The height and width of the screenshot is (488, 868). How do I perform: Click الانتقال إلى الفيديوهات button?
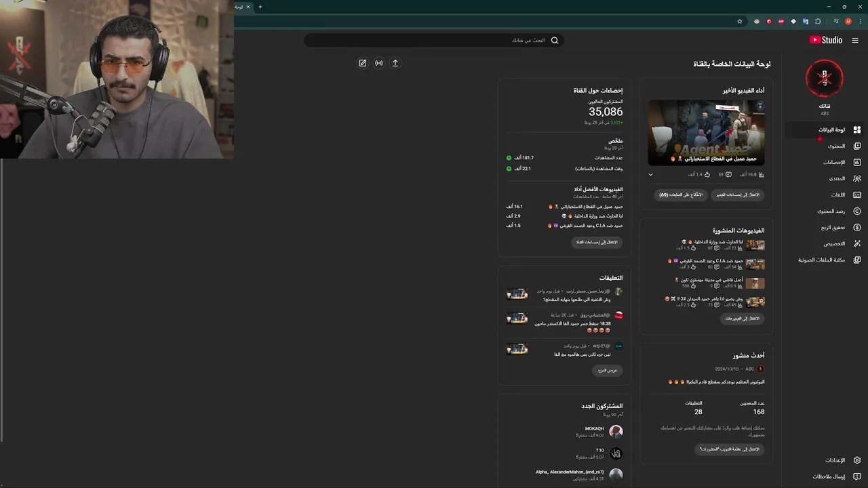click(x=743, y=319)
